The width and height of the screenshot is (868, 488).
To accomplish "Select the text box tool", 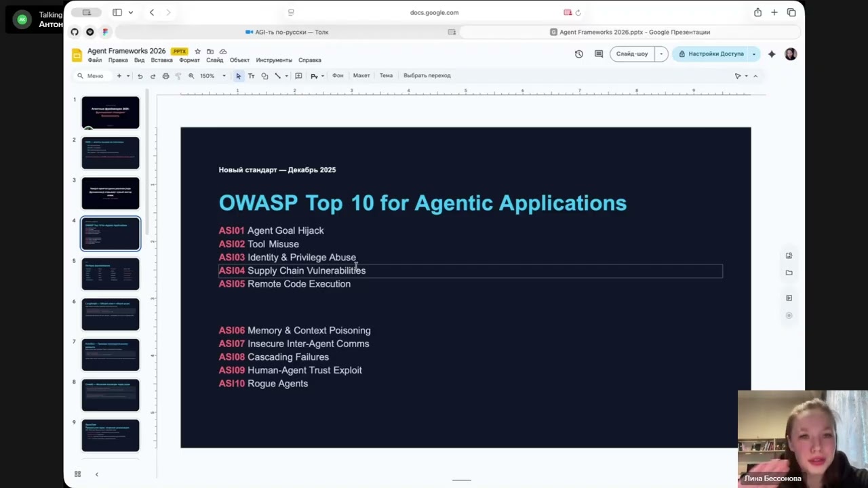I will 251,76.
